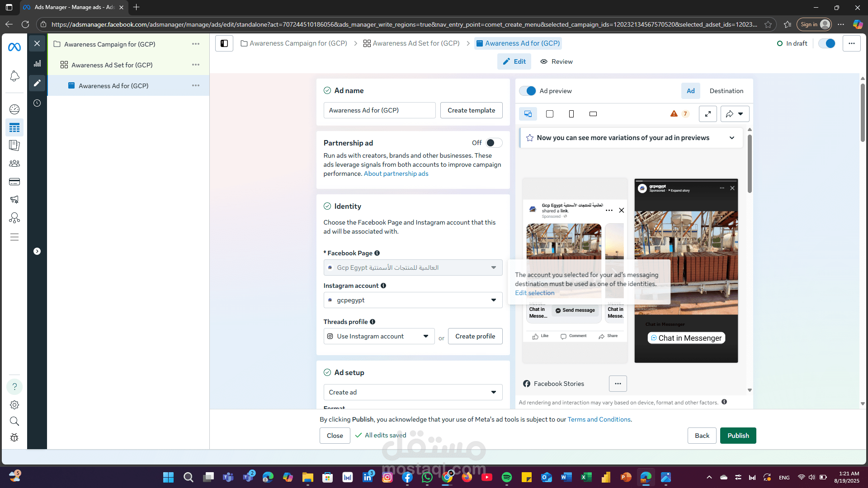Screen dimensions: 868x488
Task: Open options for Awareness Ad row
Action: pyautogui.click(x=196, y=85)
